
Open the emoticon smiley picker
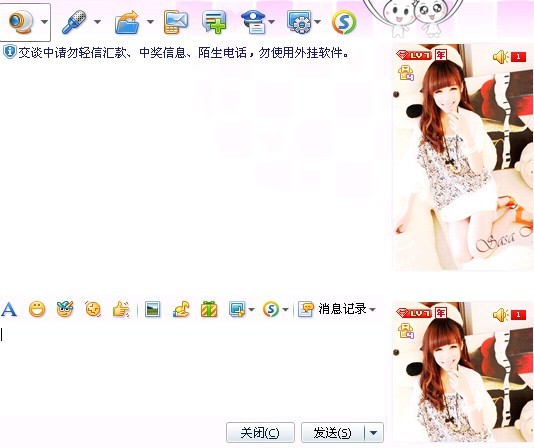37,309
